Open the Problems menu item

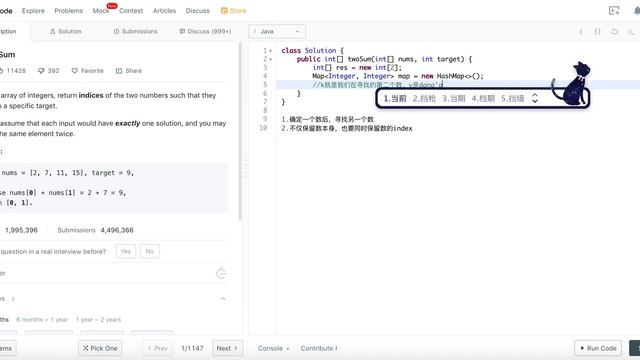tap(69, 11)
